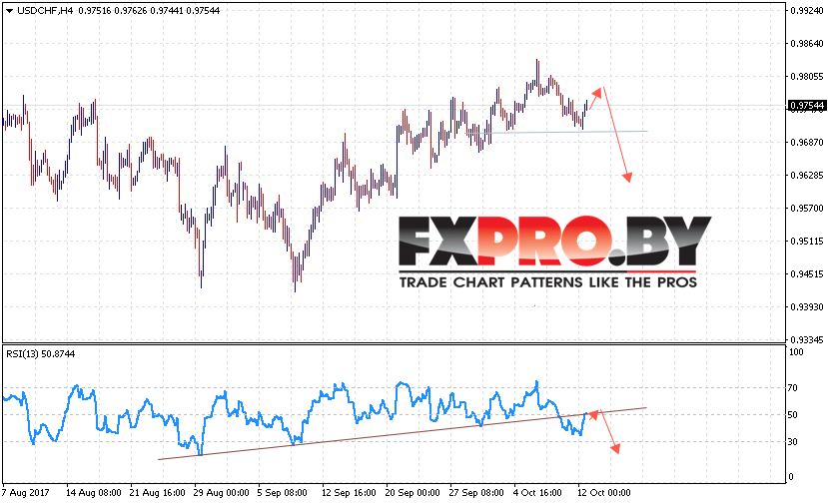Click the 0.98055 price scale label
The image size is (828, 504).
pyautogui.click(x=807, y=77)
